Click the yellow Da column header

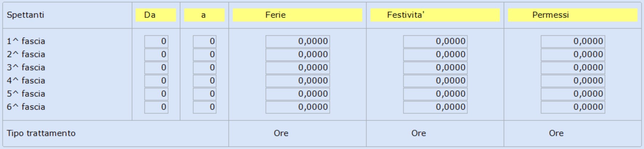click(x=156, y=15)
